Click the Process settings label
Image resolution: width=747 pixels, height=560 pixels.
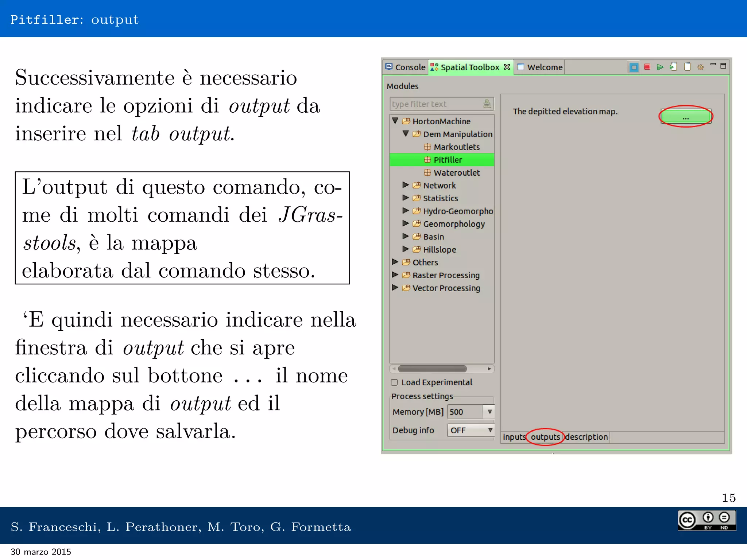click(x=422, y=396)
